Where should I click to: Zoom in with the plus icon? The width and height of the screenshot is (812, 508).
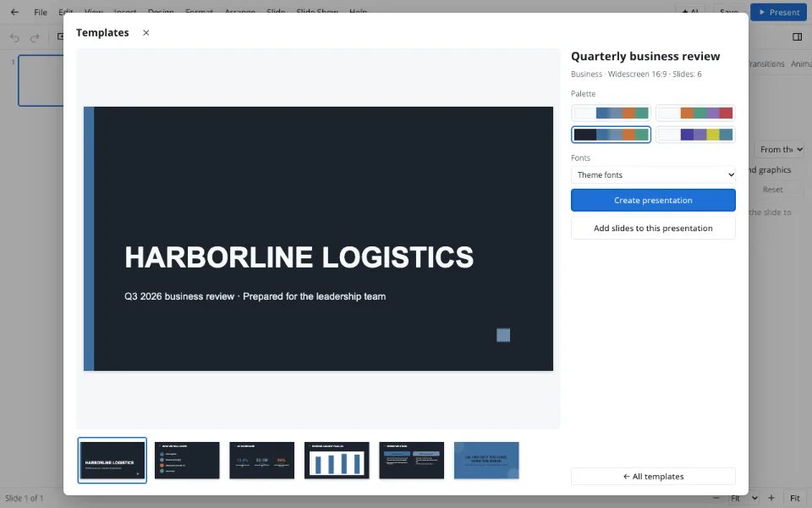[x=771, y=498]
